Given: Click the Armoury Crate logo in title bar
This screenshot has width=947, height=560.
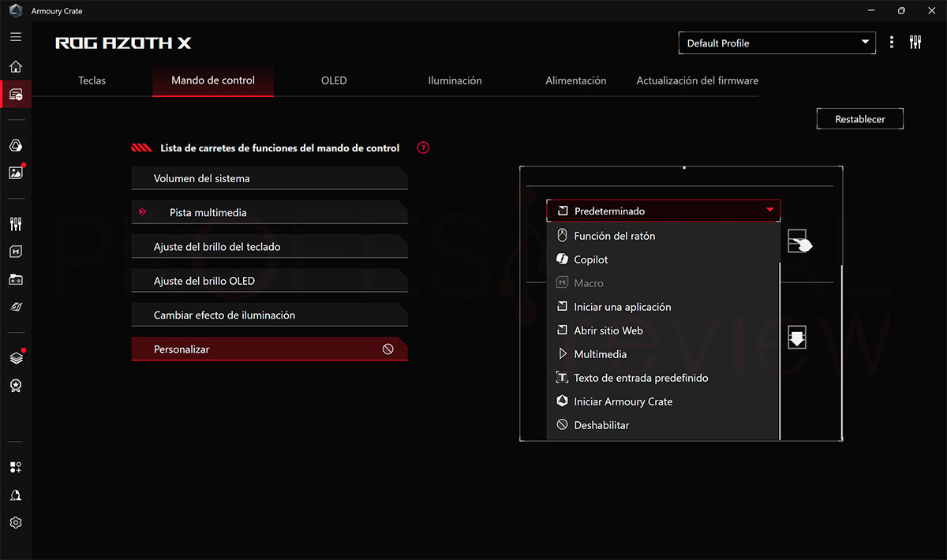Looking at the screenshot, I should pyautogui.click(x=16, y=11).
